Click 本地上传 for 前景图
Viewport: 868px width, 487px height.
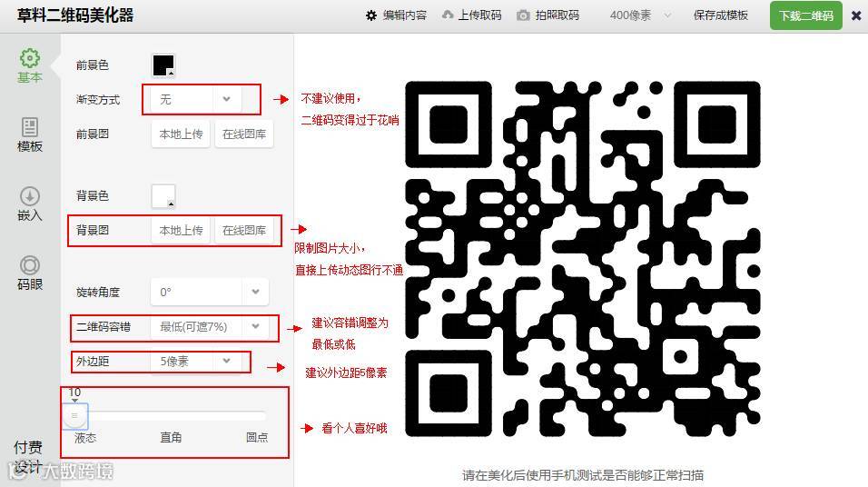point(181,134)
